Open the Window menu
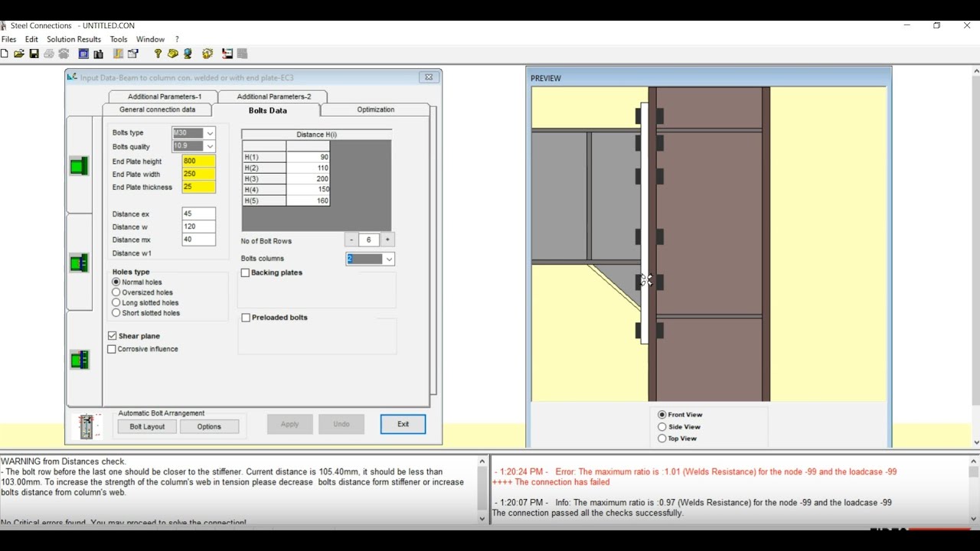 tap(150, 39)
